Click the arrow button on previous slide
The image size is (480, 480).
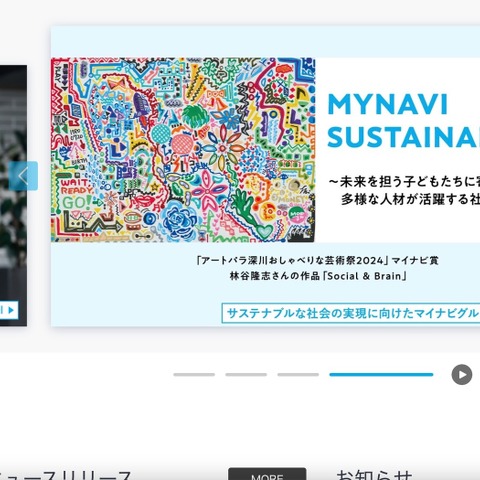pos(9,310)
